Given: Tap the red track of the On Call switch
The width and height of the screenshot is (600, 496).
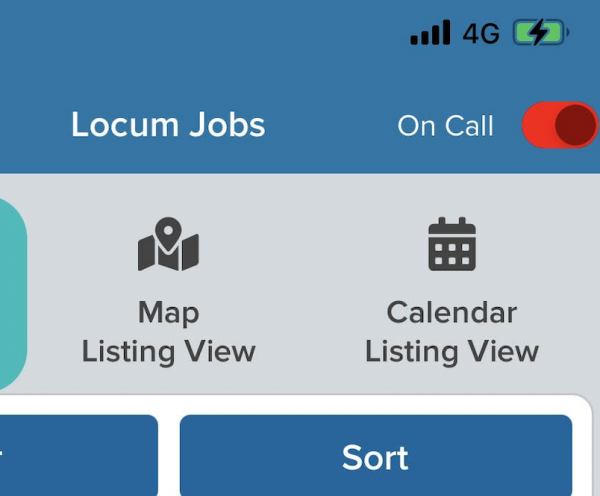Looking at the screenshot, I should pos(538,125).
